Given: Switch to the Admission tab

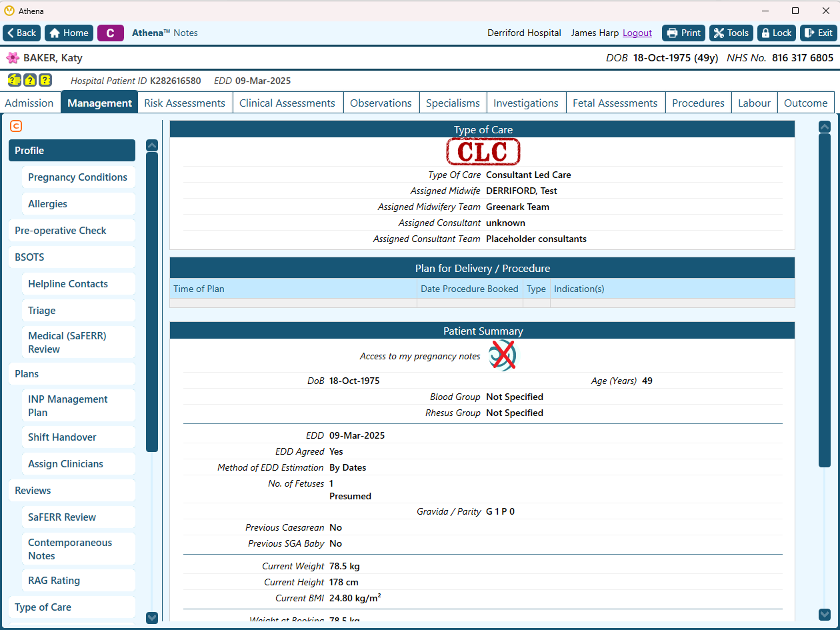Looking at the screenshot, I should coord(29,103).
